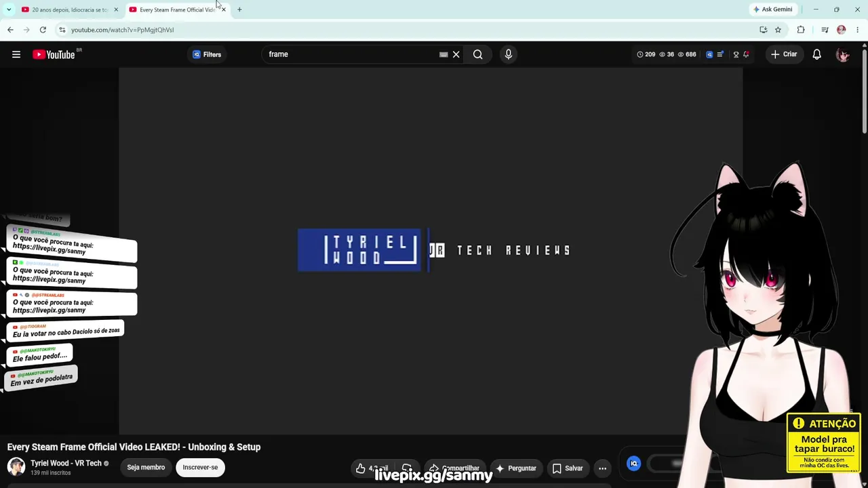Expand the tab search dropdown arrow
The image size is (868, 488).
[9, 9]
